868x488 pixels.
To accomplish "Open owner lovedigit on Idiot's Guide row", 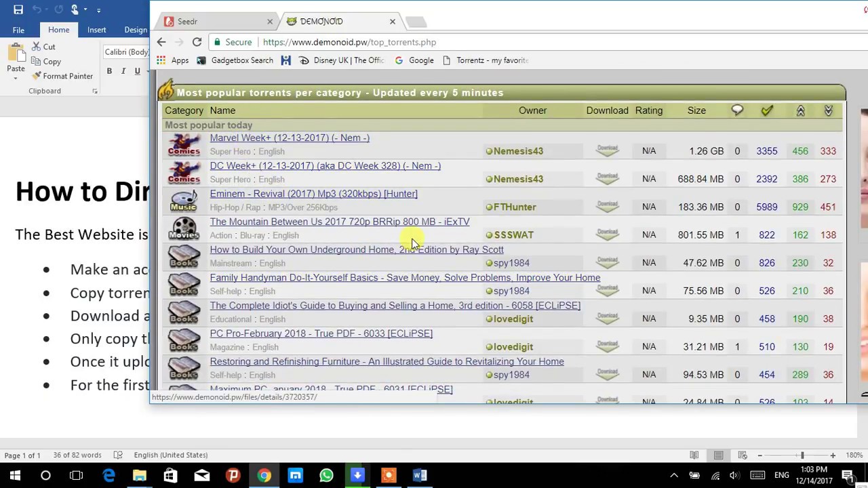I will point(513,319).
